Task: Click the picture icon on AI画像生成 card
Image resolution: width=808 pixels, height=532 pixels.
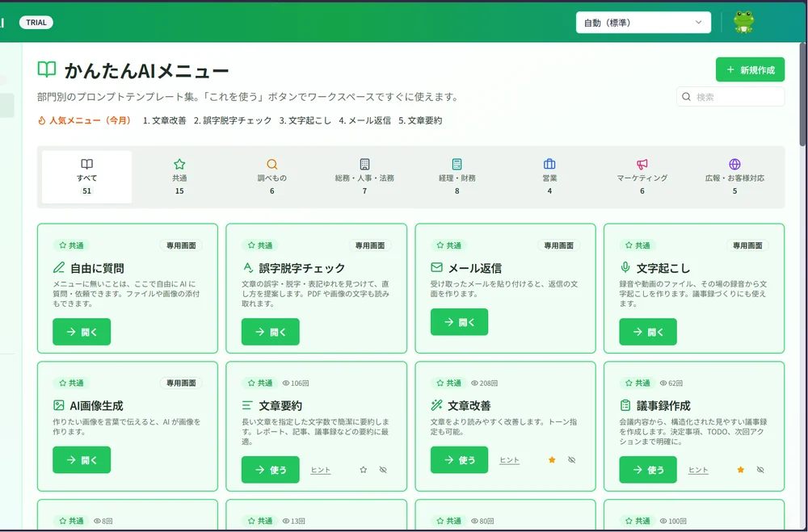Action: pos(59,405)
